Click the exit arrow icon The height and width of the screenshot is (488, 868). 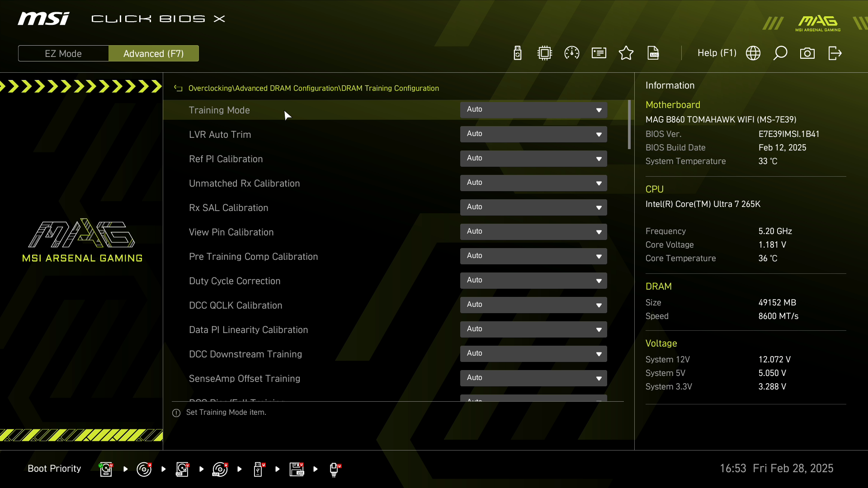835,53
